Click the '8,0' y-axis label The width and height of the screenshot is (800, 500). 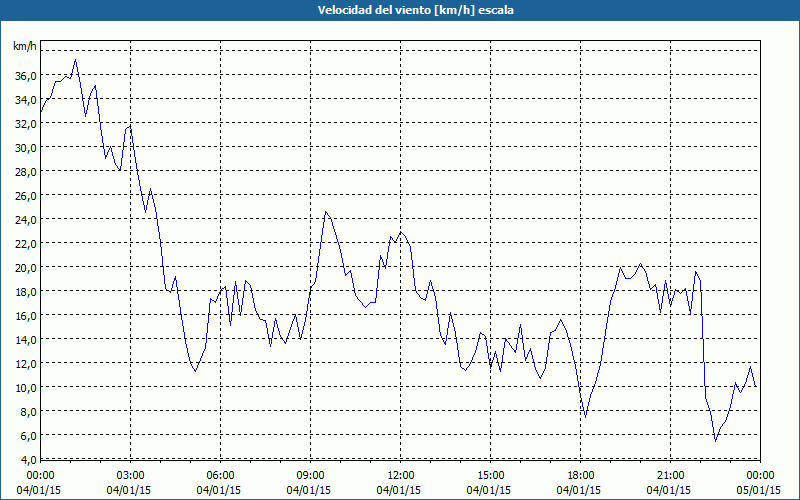29,411
